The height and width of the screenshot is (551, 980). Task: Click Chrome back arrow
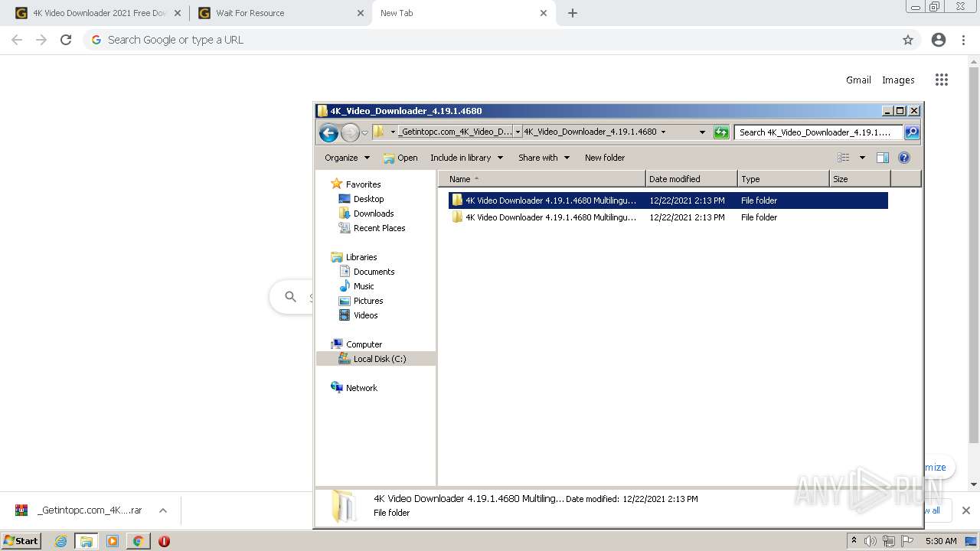coord(17,40)
